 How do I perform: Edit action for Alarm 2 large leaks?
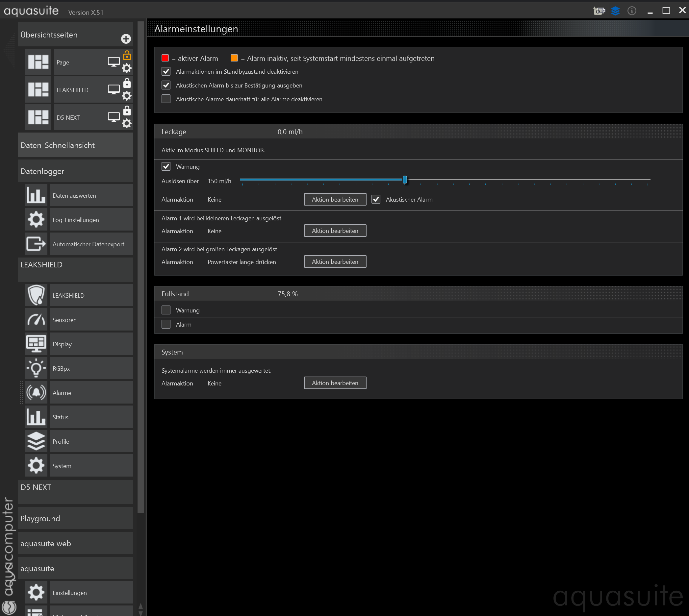335,262
